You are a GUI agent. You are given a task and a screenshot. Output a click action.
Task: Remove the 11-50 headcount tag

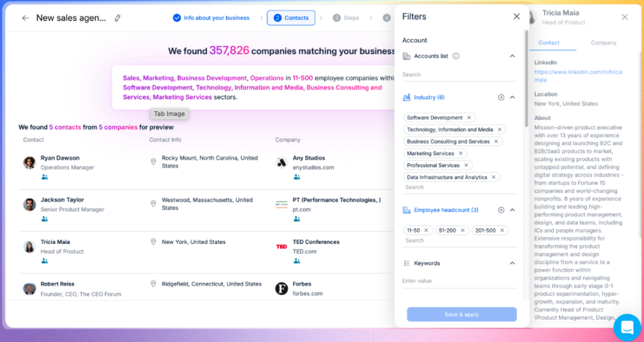click(426, 230)
